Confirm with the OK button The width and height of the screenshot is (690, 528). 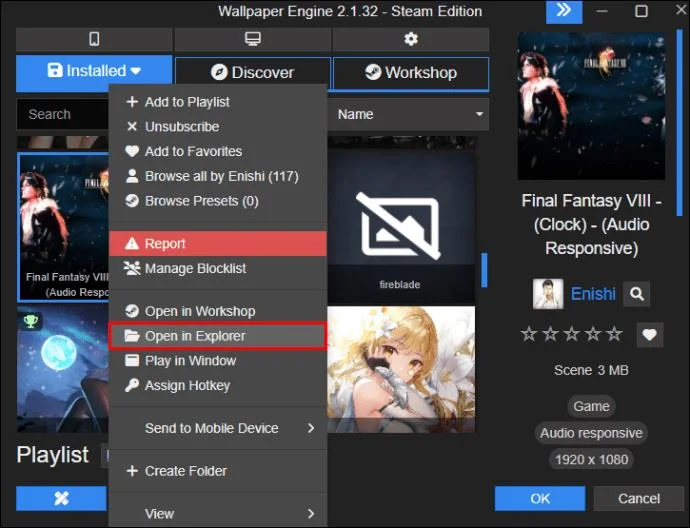[x=540, y=499]
